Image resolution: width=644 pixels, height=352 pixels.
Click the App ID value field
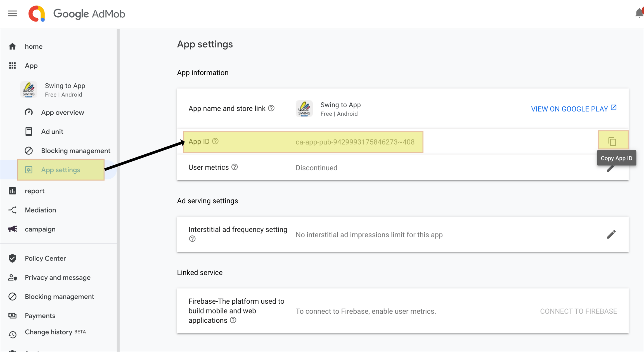[355, 142]
